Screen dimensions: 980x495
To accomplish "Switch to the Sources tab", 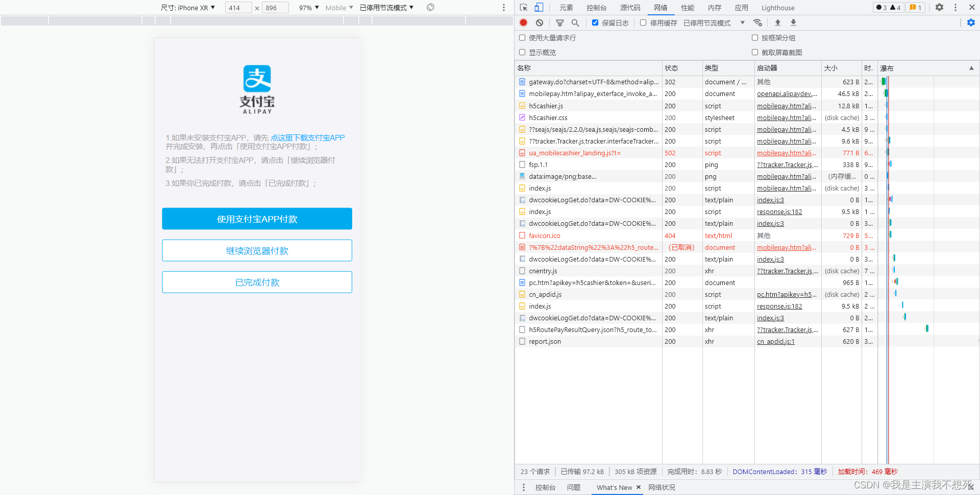I will click(x=630, y=8).
